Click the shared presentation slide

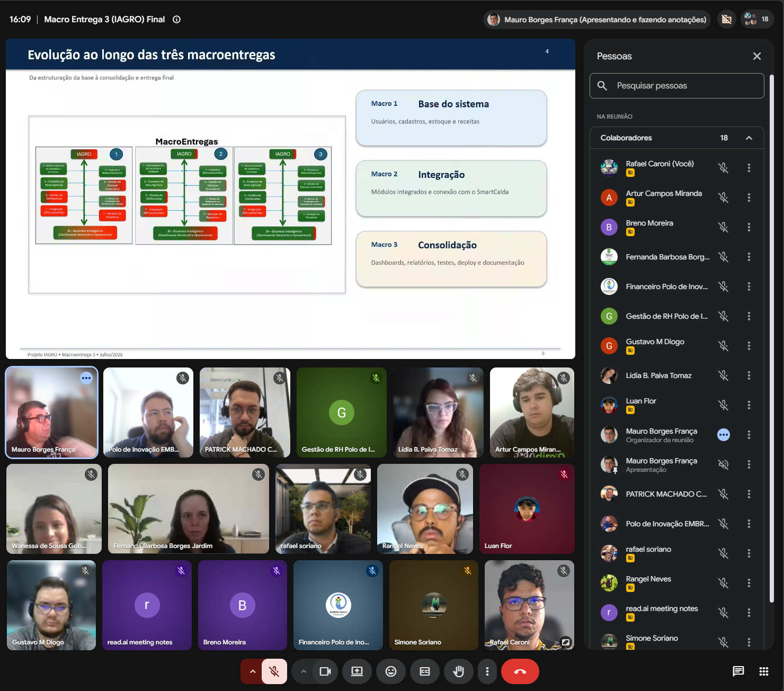point(290,199)
